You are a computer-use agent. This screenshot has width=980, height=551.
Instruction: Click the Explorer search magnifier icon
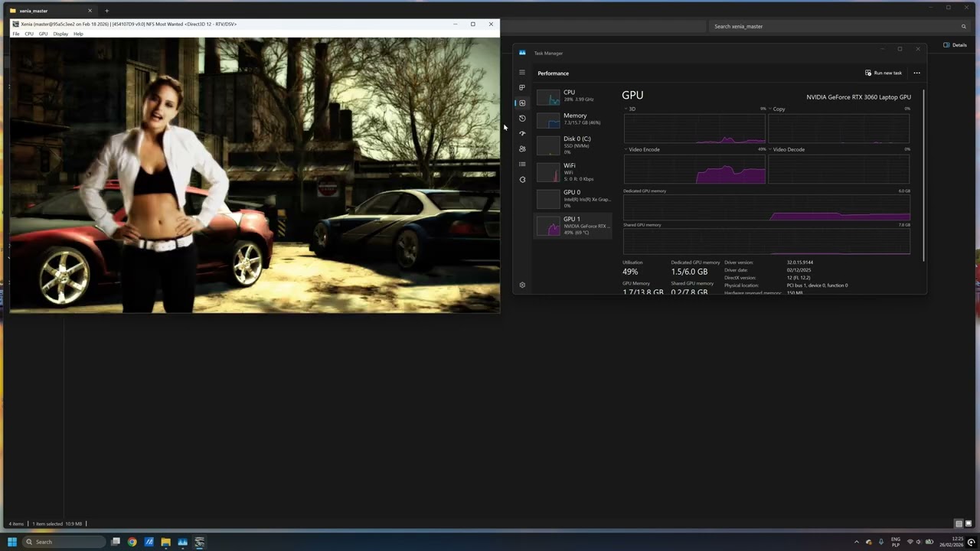point(964,26)
